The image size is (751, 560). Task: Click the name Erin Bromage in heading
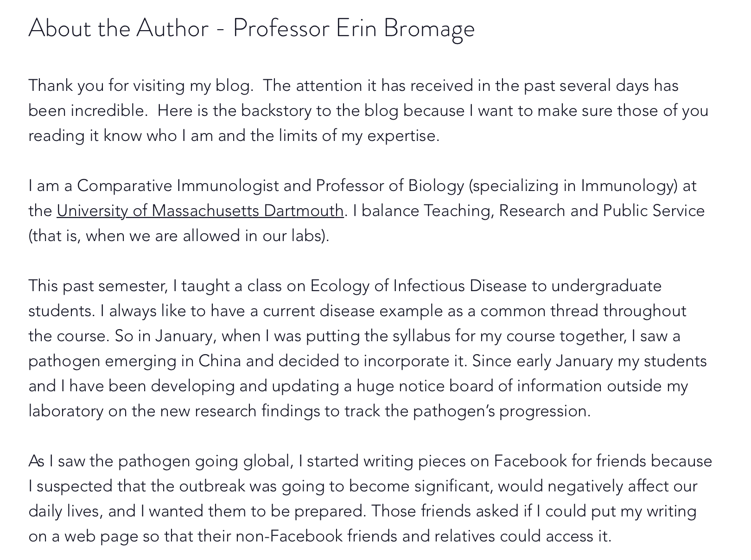(x=405, y=28)
